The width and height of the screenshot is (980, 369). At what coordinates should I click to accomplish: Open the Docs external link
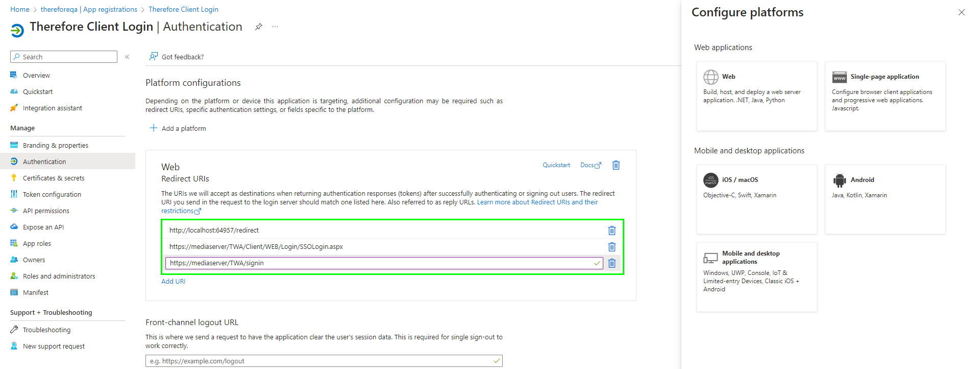click(591, 165)
